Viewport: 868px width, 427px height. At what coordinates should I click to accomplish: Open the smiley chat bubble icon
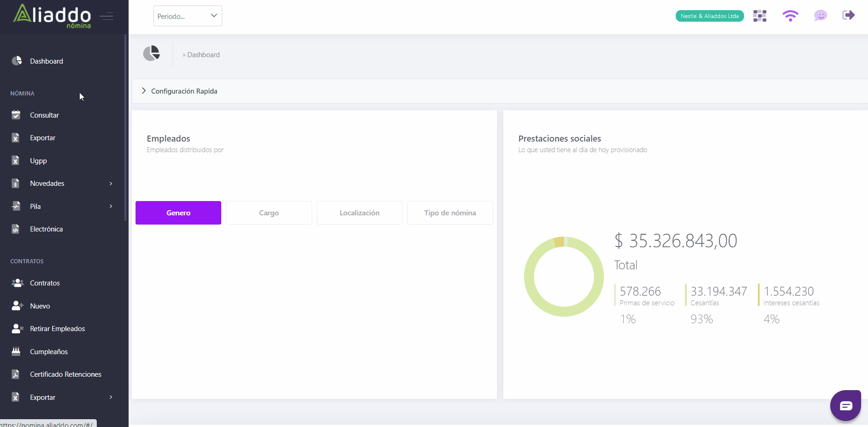(820, 16)
